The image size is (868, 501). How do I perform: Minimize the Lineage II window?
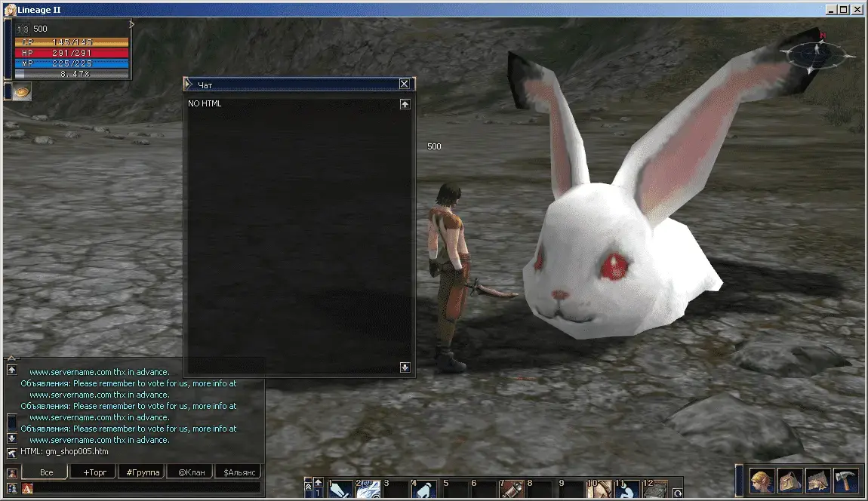[831, 9]
